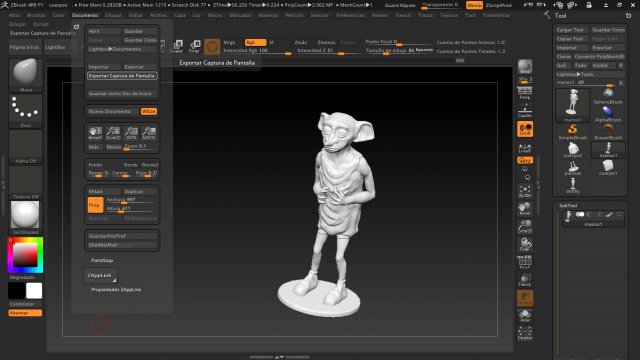
Task: Open the ZAppLink button with corner arrow
Action: click(x=100, y=276)
